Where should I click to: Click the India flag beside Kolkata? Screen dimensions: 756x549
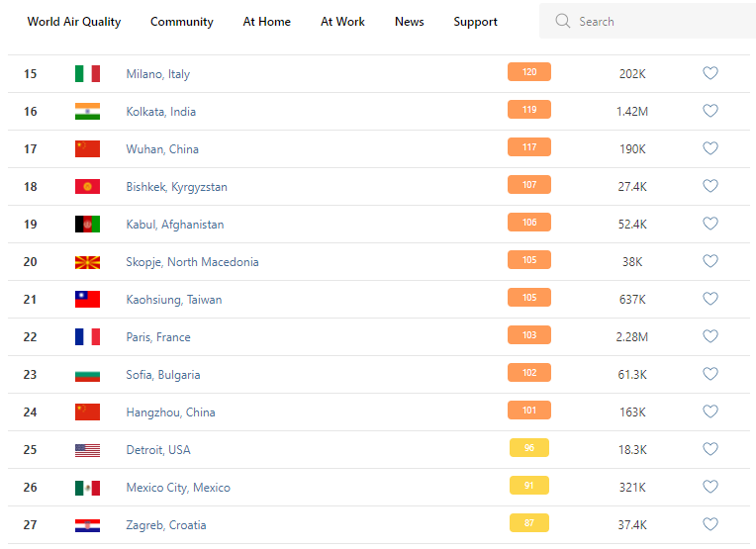tap(87, 111)
